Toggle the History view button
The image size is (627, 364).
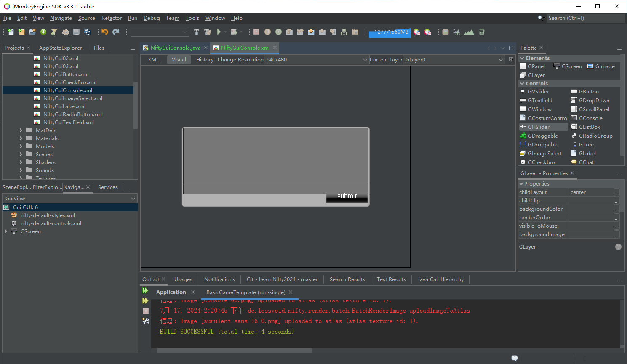tap(205, 60)
